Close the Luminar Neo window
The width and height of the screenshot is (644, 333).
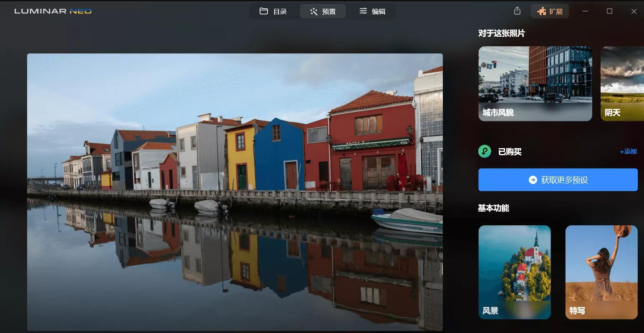pyautogui.click(x=634, y=11)
